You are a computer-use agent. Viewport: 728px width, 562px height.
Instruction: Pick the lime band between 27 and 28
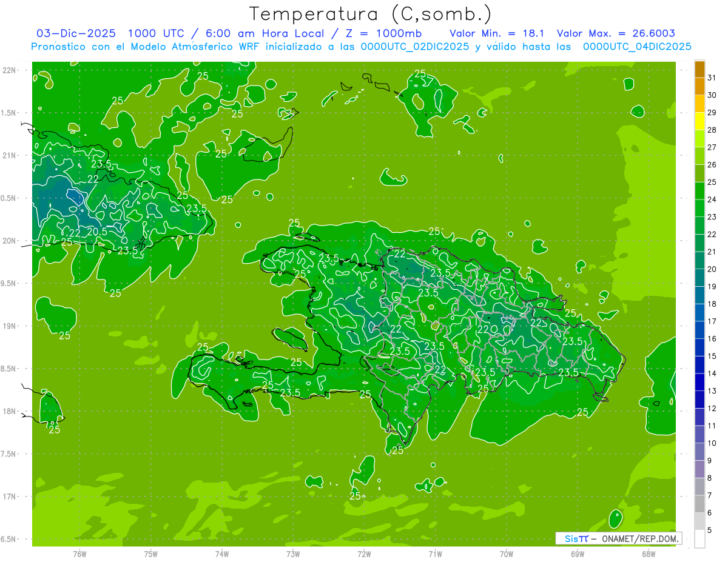coord(699,139)
